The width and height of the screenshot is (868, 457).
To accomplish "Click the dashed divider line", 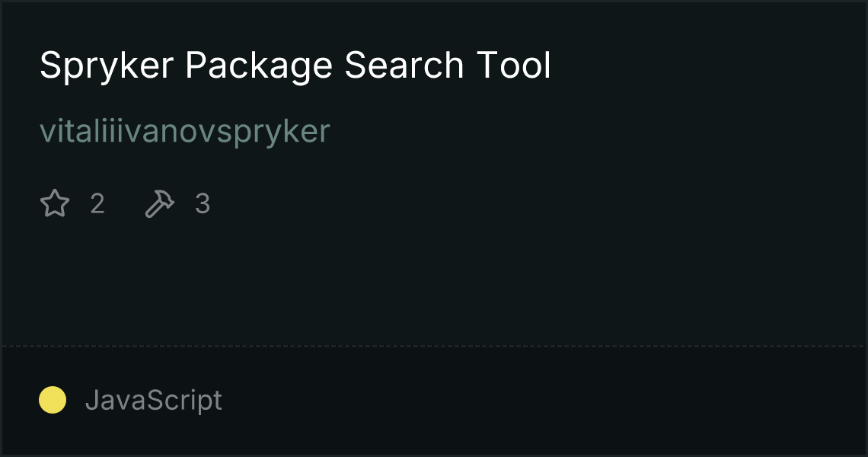I will (x=434, y=346).
